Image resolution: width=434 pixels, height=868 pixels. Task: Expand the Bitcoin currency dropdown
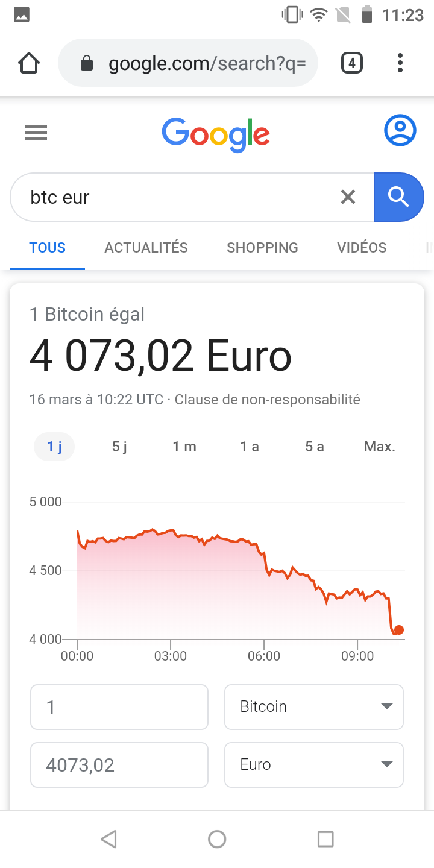(x=313, y=707)
